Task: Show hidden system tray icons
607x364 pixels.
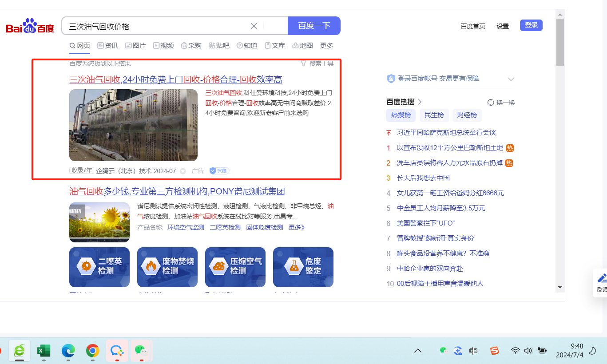Action: pos(417,351)
